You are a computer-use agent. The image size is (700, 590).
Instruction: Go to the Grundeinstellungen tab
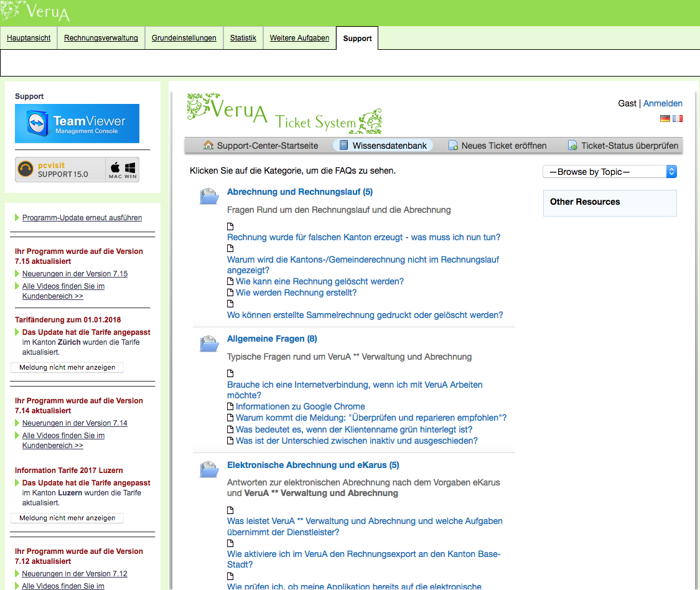[184, 38]
